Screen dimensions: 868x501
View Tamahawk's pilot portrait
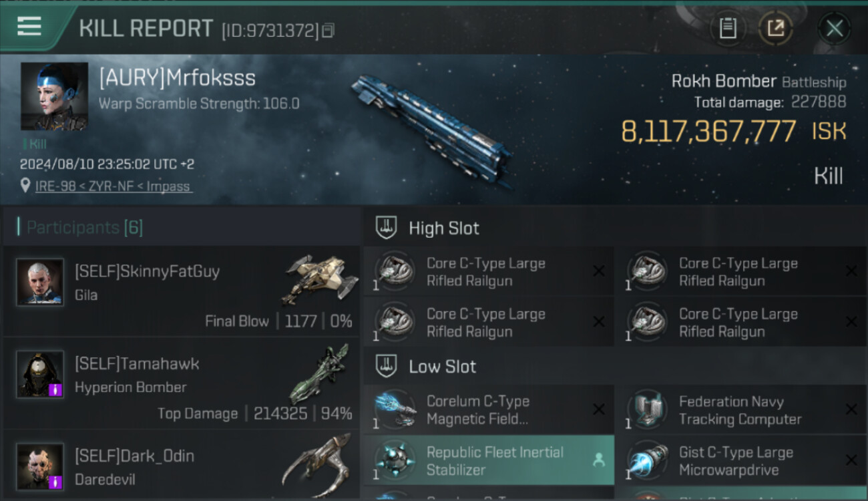[x=40, y=374]
